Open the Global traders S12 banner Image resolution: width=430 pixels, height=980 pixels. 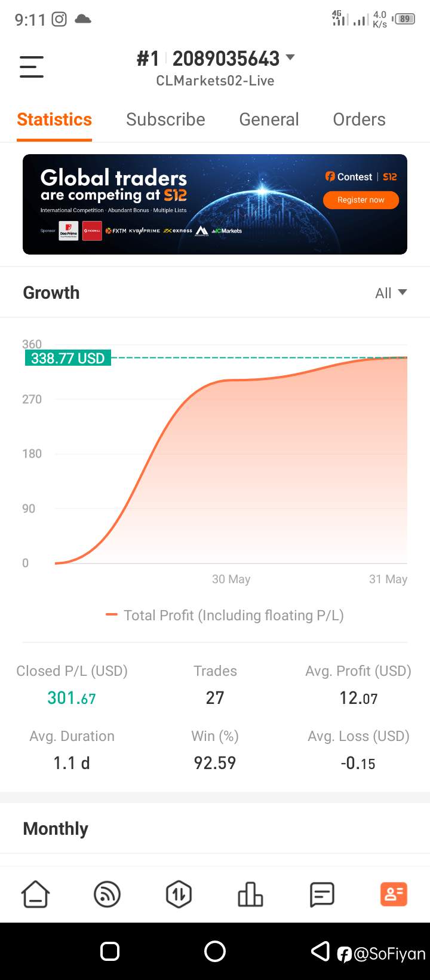click(x=215, y=204)
